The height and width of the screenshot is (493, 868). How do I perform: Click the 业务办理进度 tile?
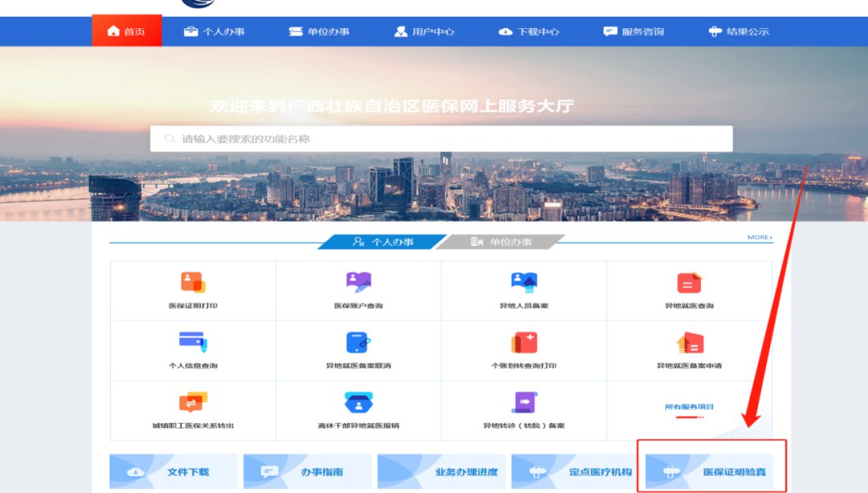(441, 472)
